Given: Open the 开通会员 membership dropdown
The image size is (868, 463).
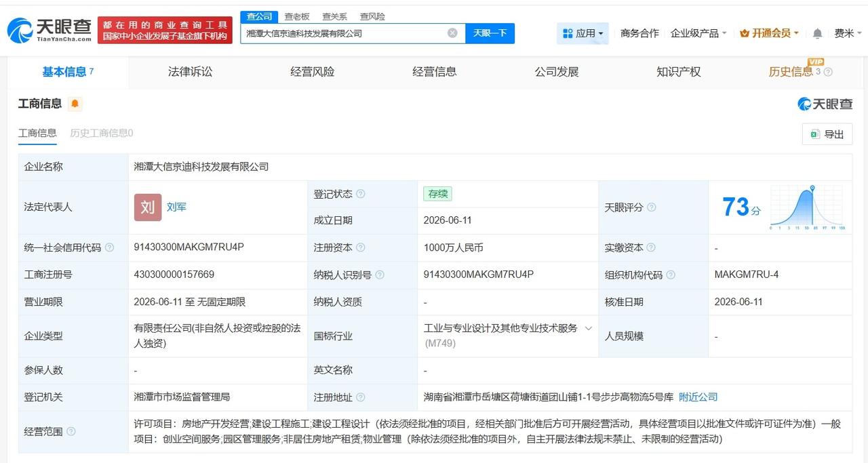Looking at the screenshot, I should pos(769,33).
